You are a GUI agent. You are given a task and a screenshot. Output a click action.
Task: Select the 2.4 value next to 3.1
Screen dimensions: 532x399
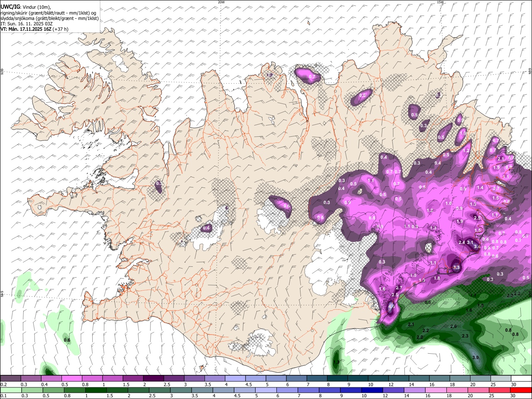coord(461,242)
